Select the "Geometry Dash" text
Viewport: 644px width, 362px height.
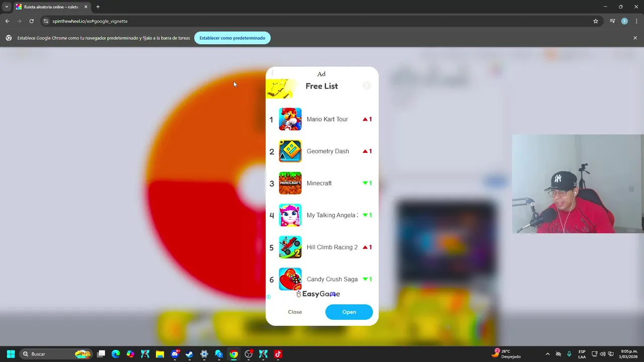328,151
